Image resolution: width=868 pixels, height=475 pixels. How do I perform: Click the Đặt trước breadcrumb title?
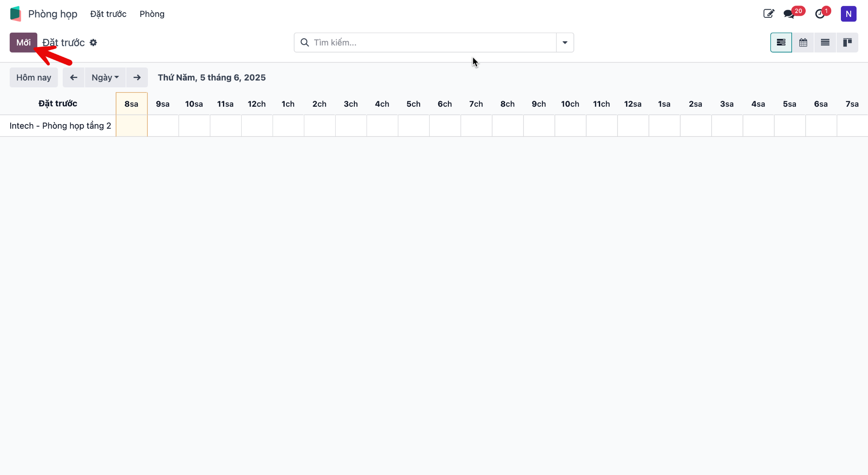[64, 42]
